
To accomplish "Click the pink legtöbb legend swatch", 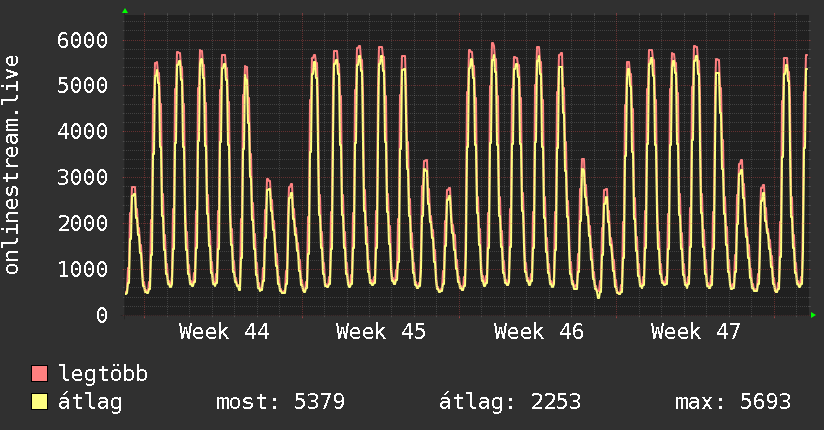I will pos(39,373).
